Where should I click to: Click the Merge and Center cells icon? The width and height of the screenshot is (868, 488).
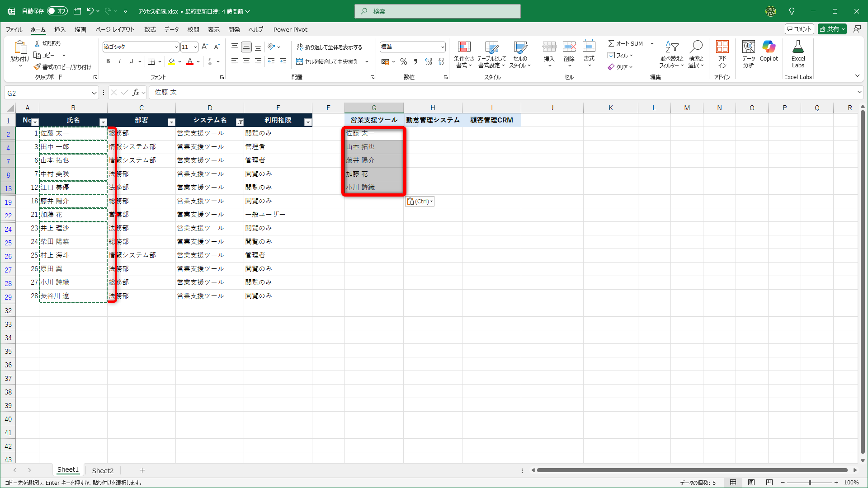point(299,61)
